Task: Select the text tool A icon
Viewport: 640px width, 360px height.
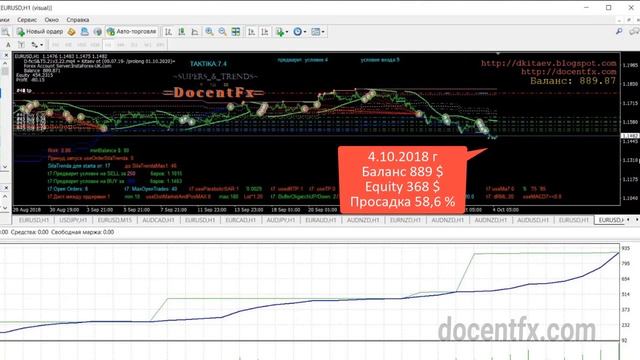Action: tap(8, 44)
